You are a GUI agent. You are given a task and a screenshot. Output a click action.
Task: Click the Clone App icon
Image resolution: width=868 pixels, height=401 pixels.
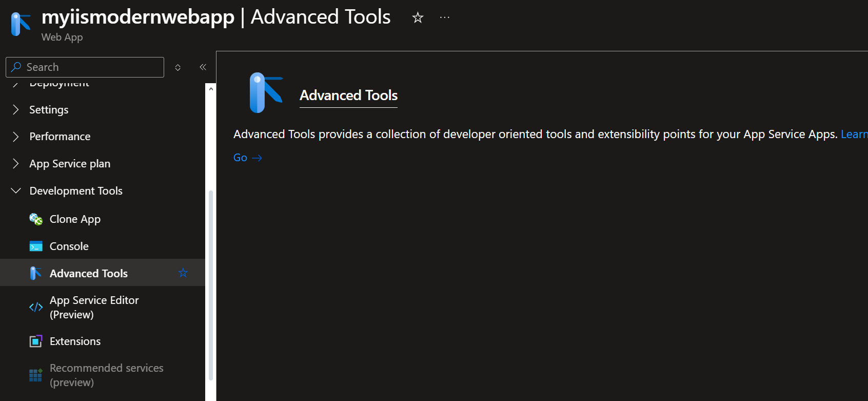point(36,219)
